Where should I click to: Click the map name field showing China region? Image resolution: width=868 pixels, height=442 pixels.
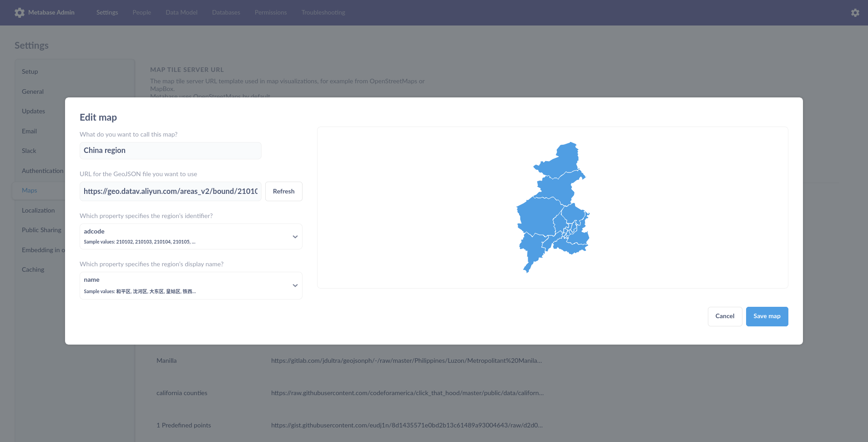170,151
